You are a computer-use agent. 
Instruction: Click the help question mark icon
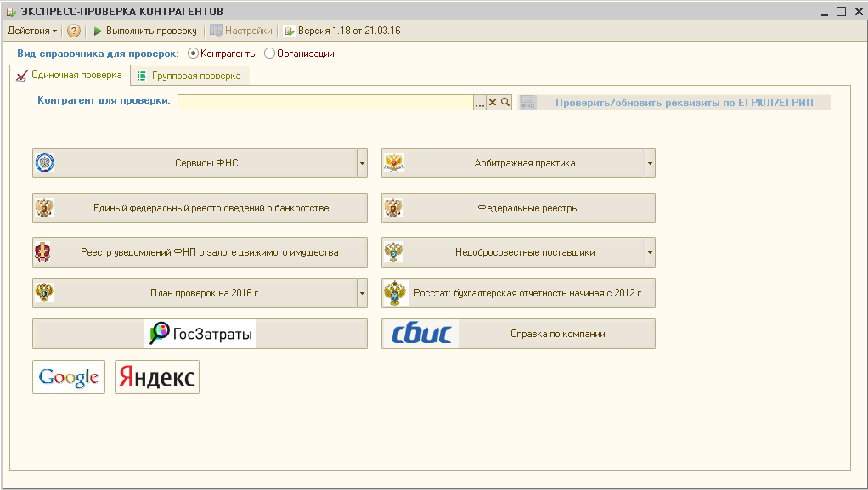pyautogui.click(x=74, y=31)
